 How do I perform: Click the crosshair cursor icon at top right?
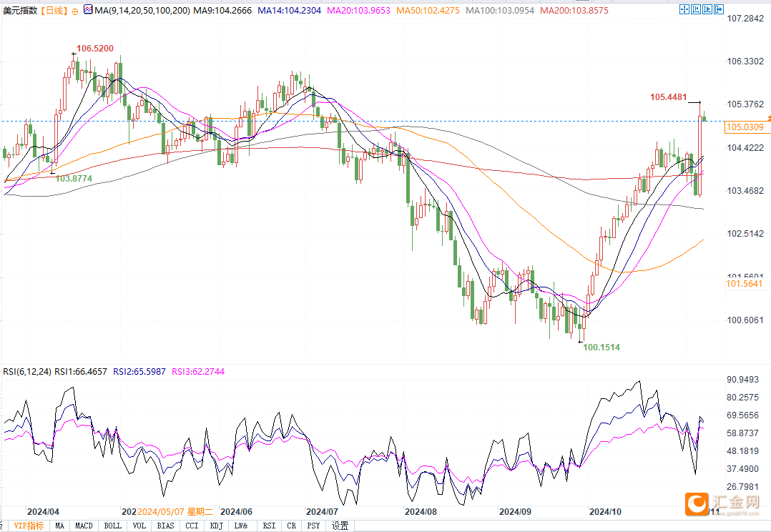684,9
